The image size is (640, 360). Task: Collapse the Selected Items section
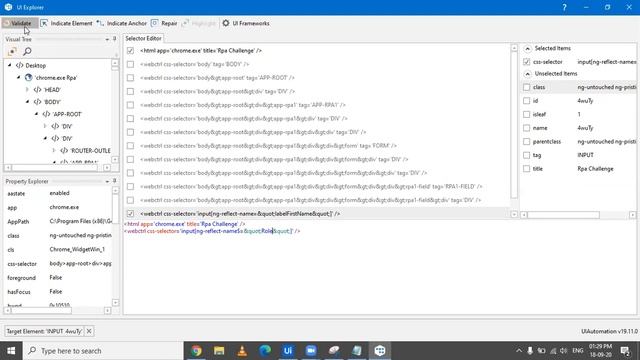527,49
